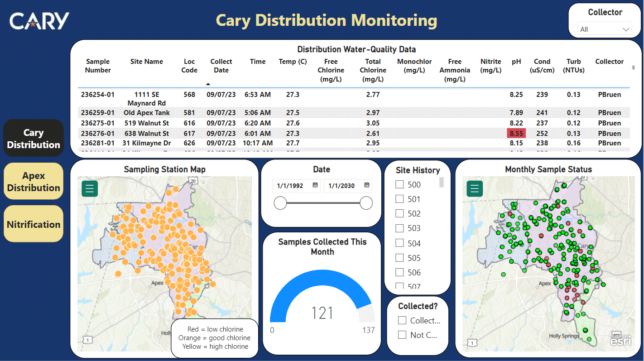
Task: Click the start date input field
Action: coord(292,186)
